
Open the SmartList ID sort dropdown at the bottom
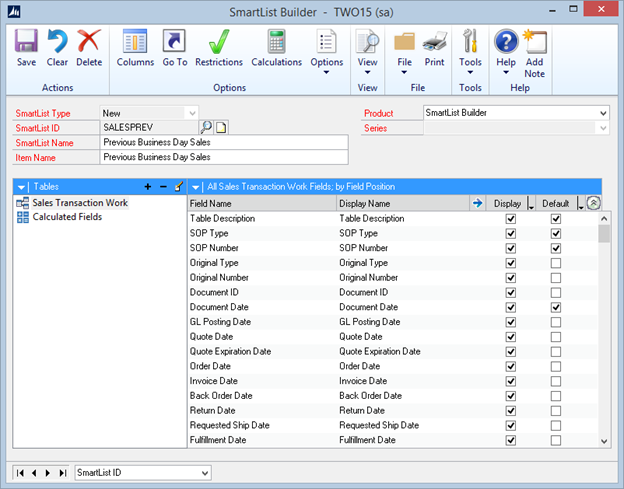coord(205,473)
